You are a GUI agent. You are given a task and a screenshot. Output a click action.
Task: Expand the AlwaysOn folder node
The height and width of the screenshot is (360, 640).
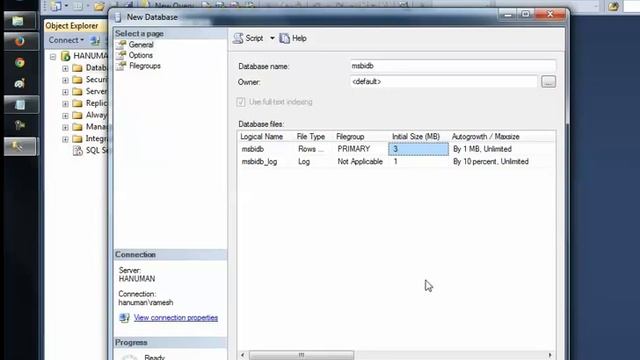pyautogui.click(x=65, y=116)
